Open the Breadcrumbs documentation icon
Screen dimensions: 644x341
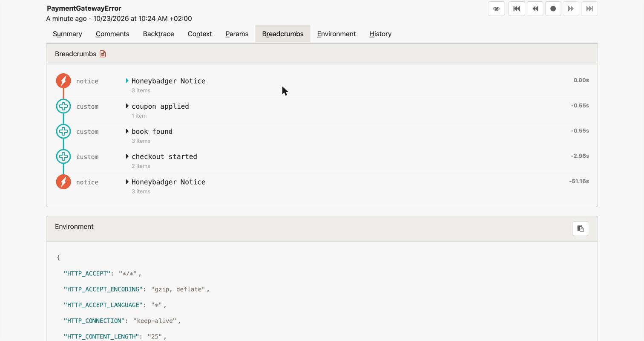pos(103,54)
